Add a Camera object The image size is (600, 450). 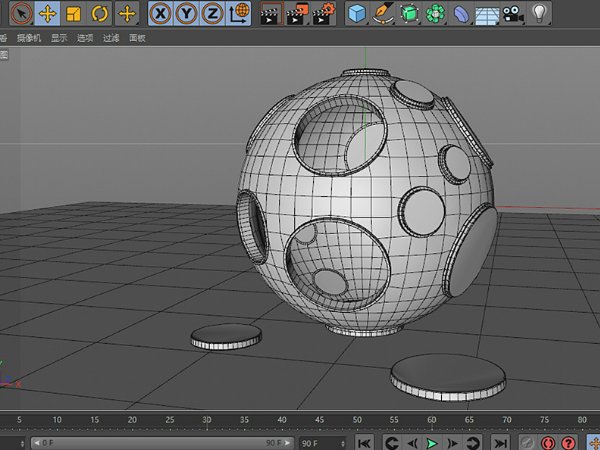[513, 14]
